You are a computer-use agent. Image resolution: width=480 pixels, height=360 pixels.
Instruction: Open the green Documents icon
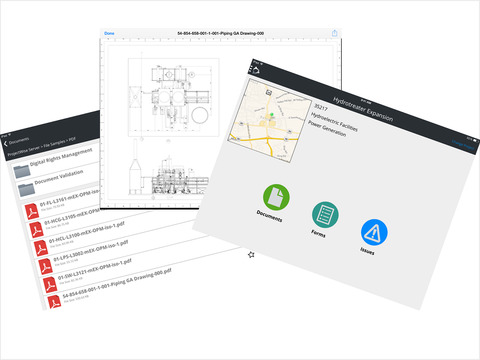point(276,197)
